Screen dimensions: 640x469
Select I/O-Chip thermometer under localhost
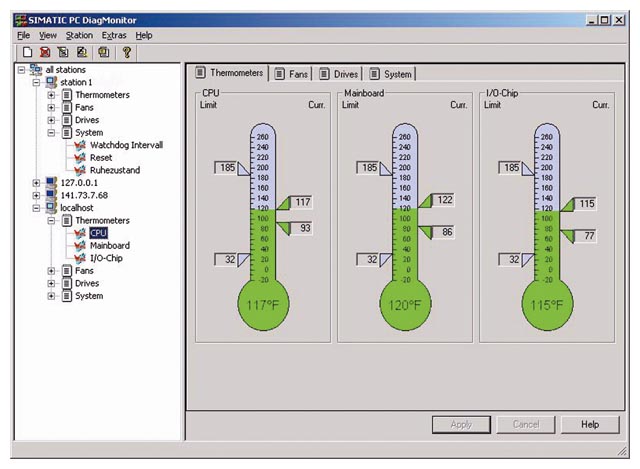coord(108,257)
